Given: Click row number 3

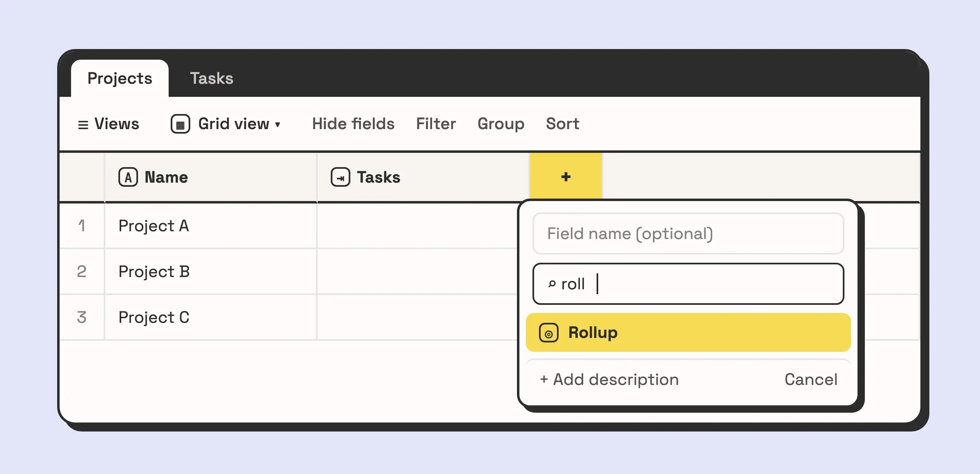Looking at the screenshot, I should 82,317.
